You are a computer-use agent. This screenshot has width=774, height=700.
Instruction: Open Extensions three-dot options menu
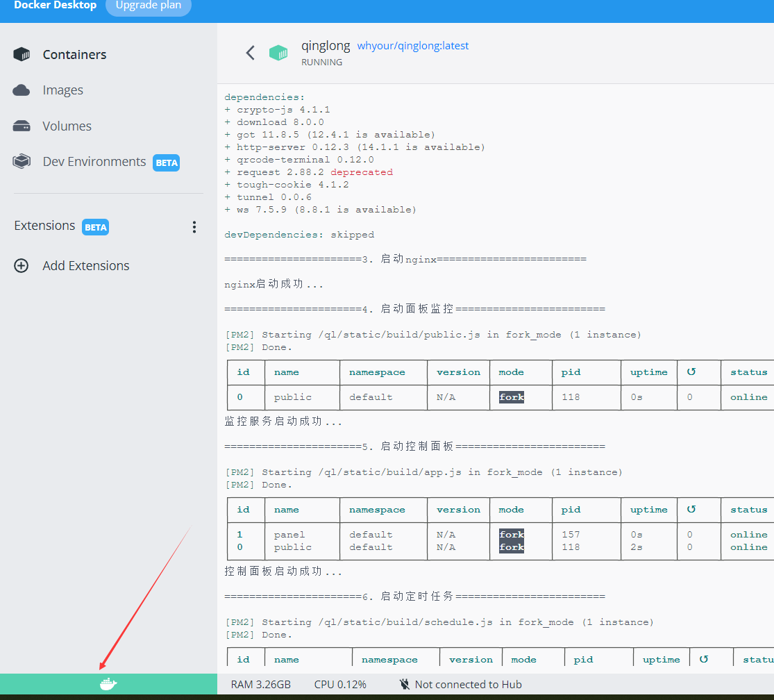click(x=194, y=226)
